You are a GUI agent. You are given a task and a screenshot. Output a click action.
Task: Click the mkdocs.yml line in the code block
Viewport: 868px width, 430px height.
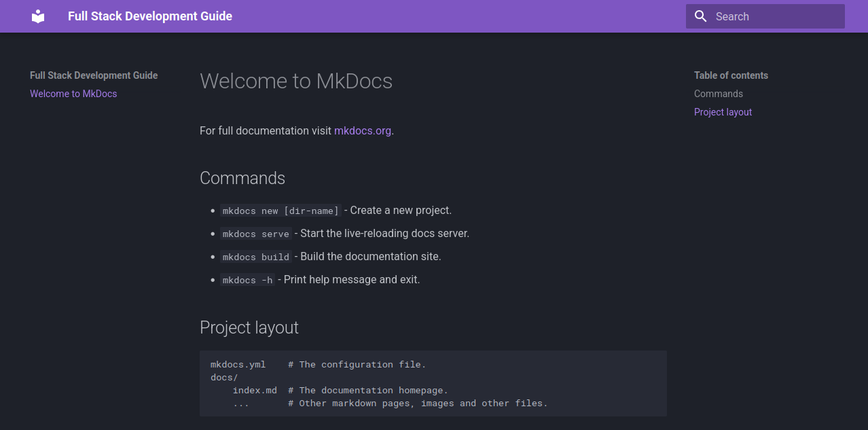click(x=318, y=365)
